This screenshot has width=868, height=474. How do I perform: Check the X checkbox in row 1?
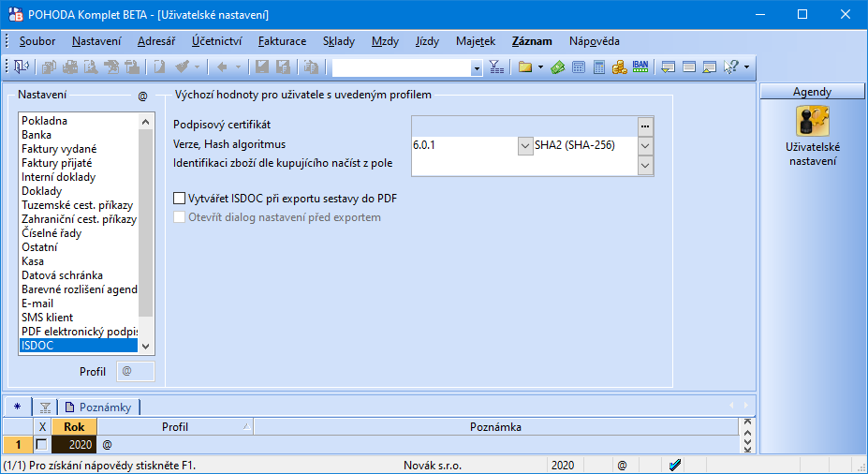41,444
